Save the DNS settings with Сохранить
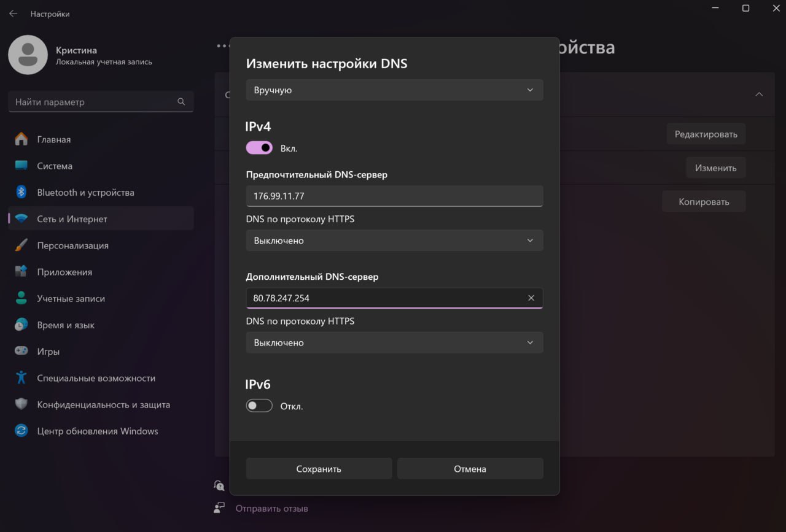This screenshot has width=786, height=532. click(x=318, y=468)
